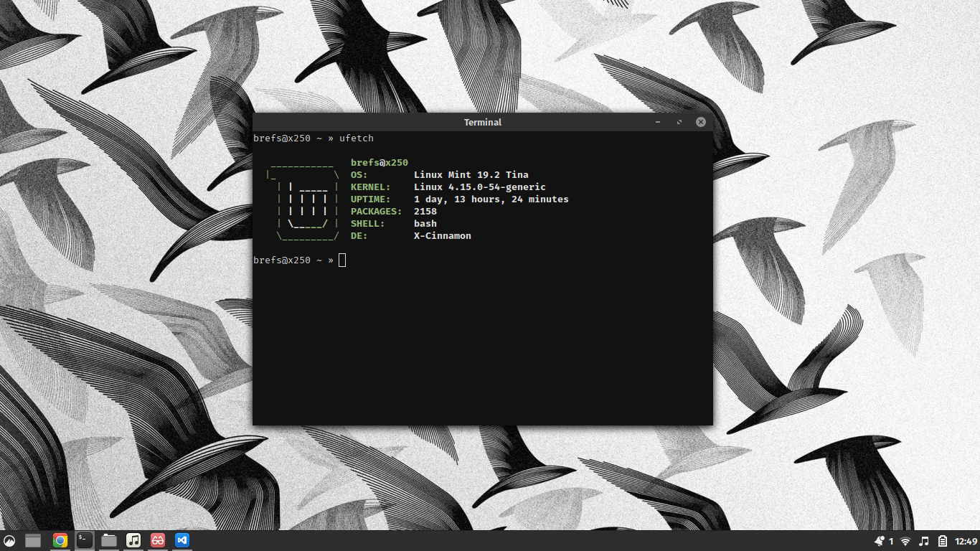The height and width of the screenshot is (551, 980).
Task: Open the file manager folder icon
Action: [x=109, y=540]
